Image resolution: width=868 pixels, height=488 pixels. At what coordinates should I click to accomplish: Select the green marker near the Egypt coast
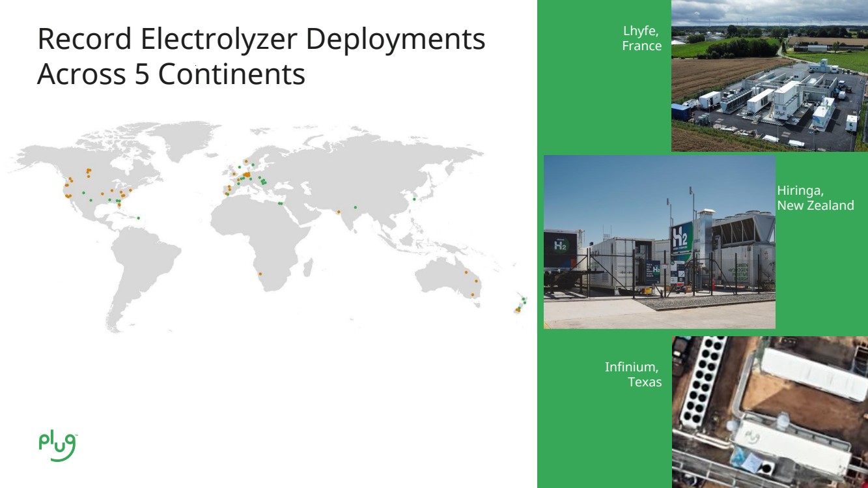pyautogui.click(x=281, y=203)
